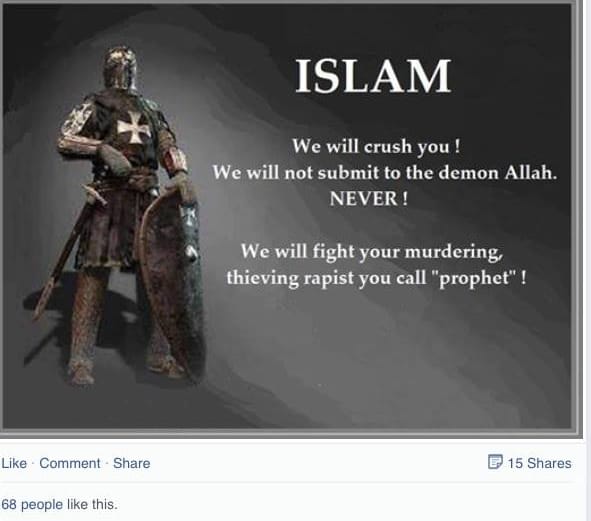Click the white cross emblem on the tunic
The image size is (591, 521).
[x=133, y=127]
